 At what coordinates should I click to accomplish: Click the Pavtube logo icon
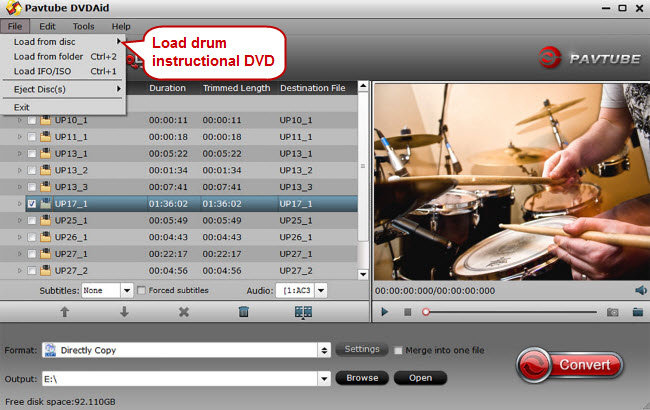pos(550,58)
